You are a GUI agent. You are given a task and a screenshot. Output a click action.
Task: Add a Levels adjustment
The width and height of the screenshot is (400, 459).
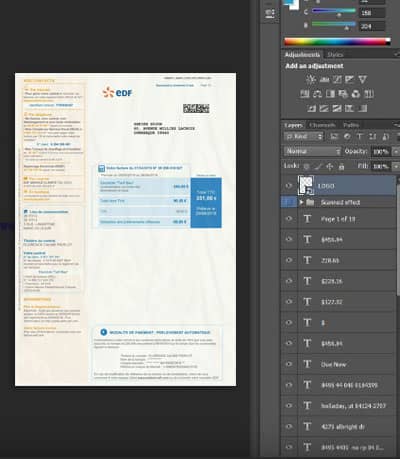(x=324, y=79)
